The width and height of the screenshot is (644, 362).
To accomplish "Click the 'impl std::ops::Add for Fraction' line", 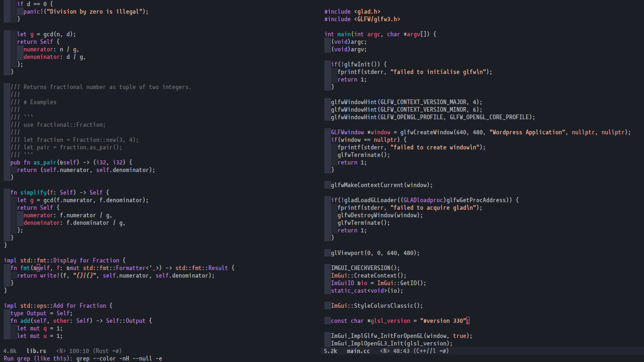I will (x=58, y=306).
